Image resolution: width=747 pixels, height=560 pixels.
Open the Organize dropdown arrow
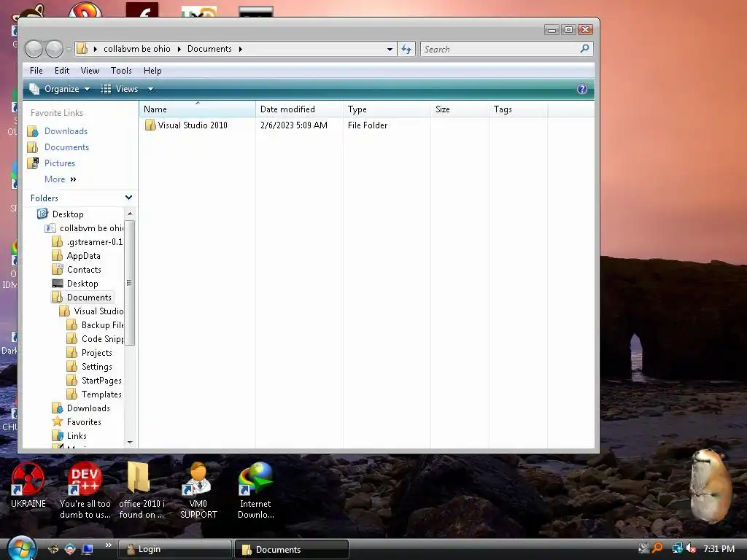(88, 89)
